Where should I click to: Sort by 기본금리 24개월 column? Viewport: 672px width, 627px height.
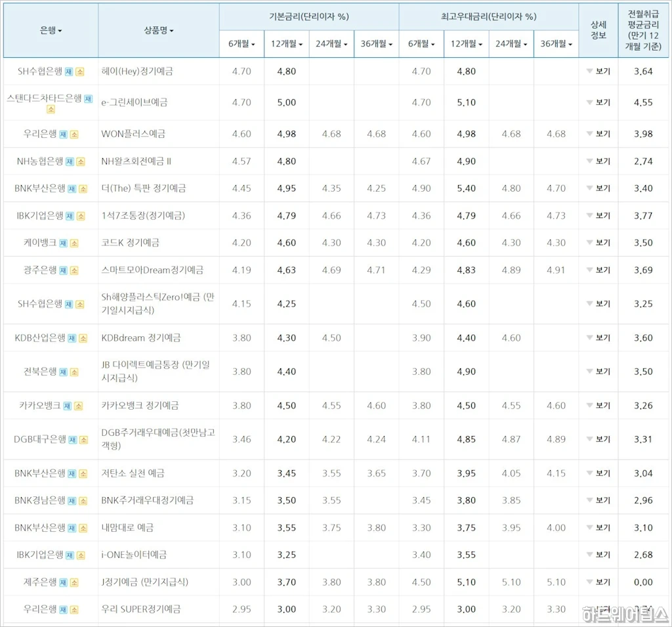331,44
